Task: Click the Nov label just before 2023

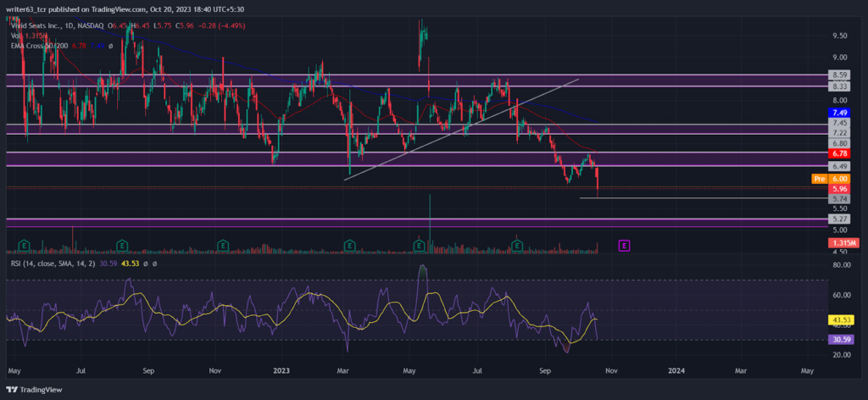Action: (216, 369)
